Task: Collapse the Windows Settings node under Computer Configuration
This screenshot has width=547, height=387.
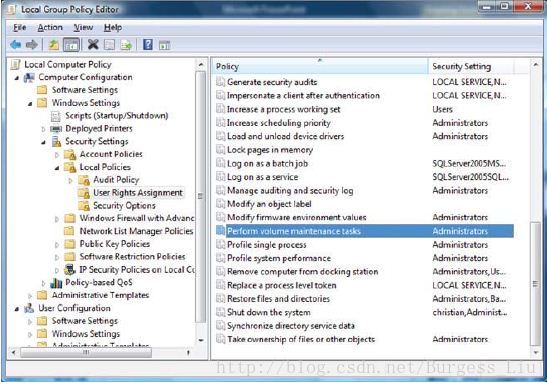Action: click(x=30, y=104)
